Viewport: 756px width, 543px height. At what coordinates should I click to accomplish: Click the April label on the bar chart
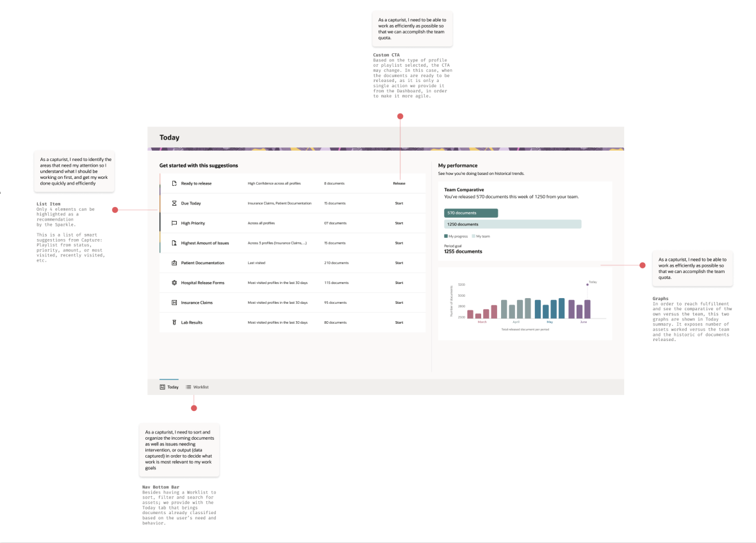pyautogui.click(x=516, y=322)
